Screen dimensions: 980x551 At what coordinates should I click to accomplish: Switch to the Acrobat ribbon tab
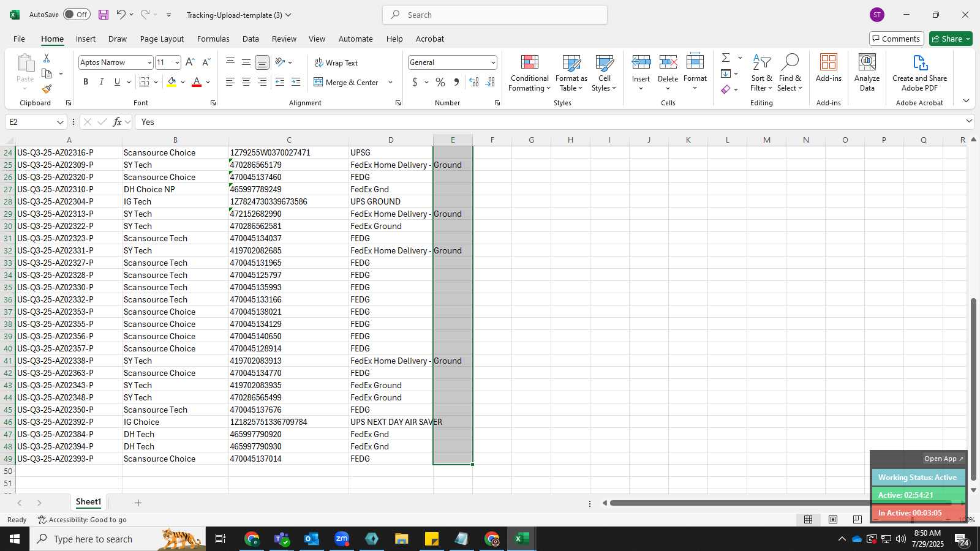pos(430,39)
